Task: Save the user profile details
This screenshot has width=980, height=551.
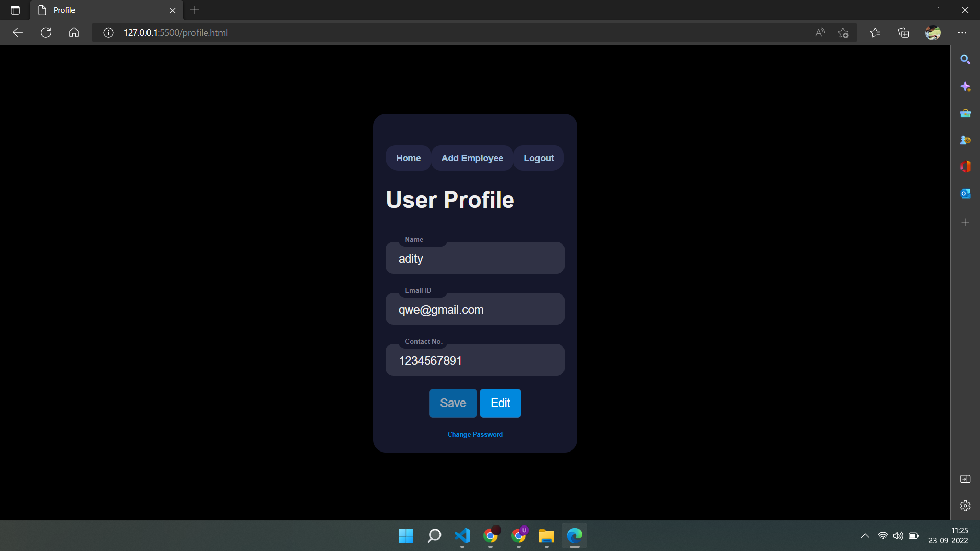Action: (x=452, y=403)
